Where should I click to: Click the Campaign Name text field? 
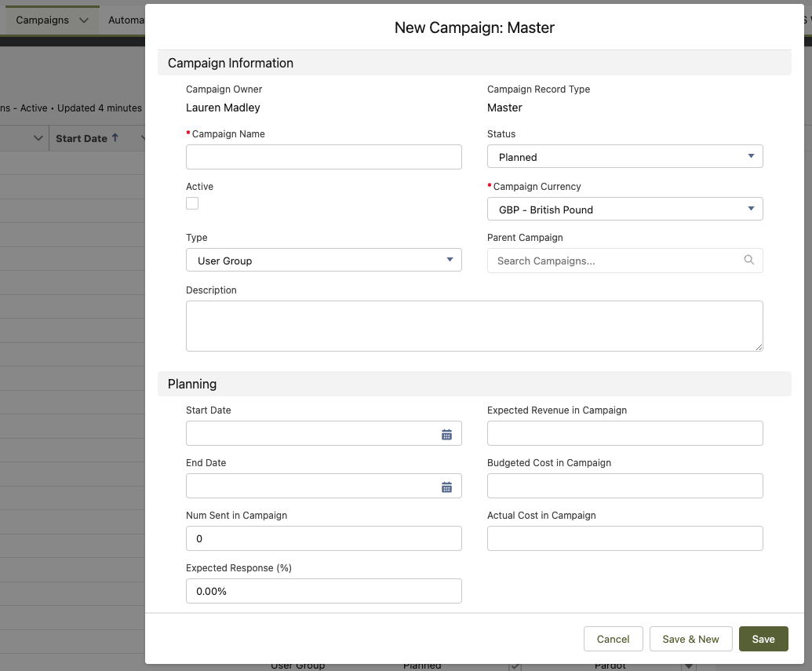pyautogui.click(x=323, y=156)
